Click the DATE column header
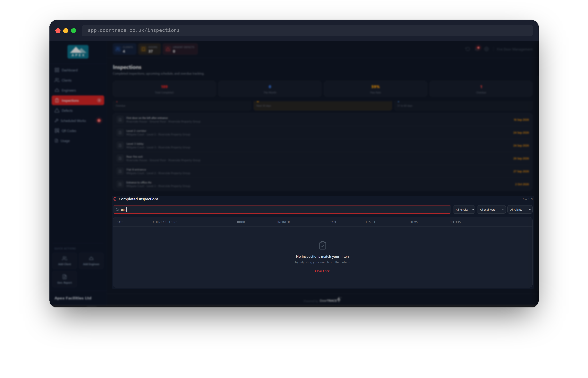This screenshot has width=588, height=378. tap(120, 222)
